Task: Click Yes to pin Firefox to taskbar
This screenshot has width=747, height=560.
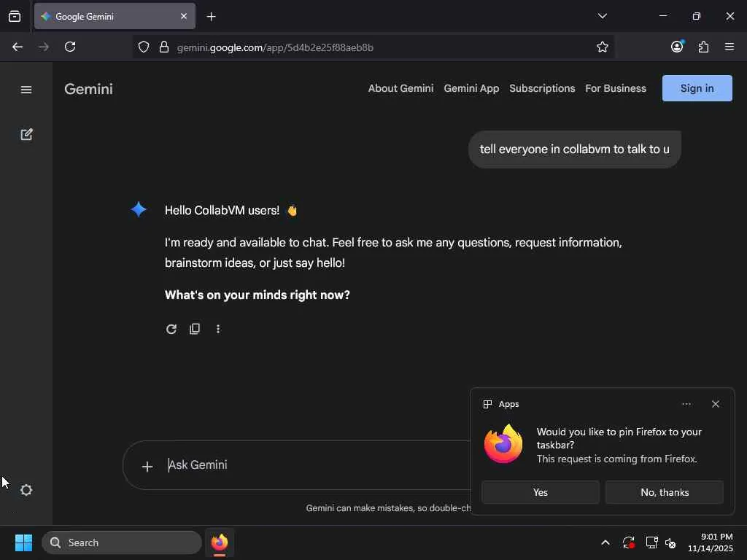Action: [541, 492]
